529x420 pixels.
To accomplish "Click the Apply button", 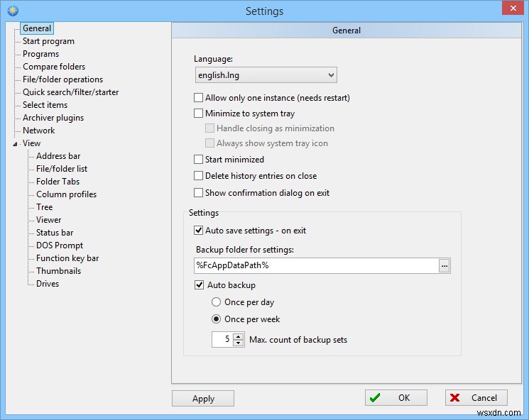I will 203,399.
